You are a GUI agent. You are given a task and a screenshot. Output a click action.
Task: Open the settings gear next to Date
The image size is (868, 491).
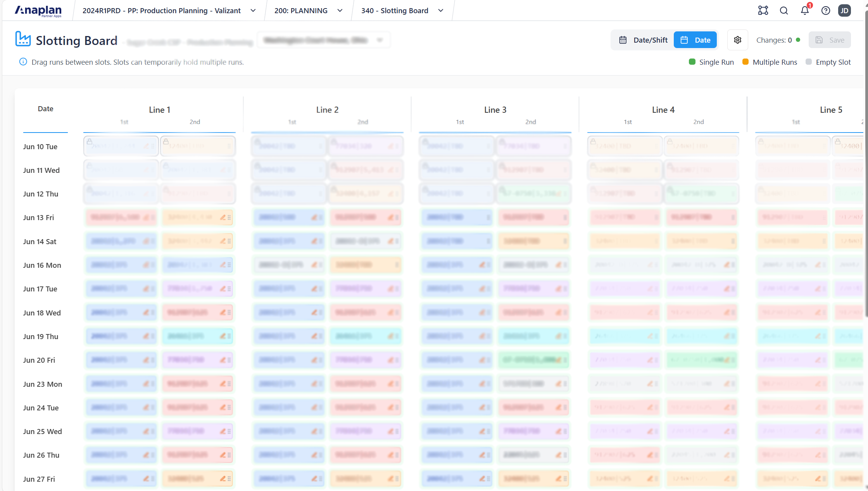(737, 40)
